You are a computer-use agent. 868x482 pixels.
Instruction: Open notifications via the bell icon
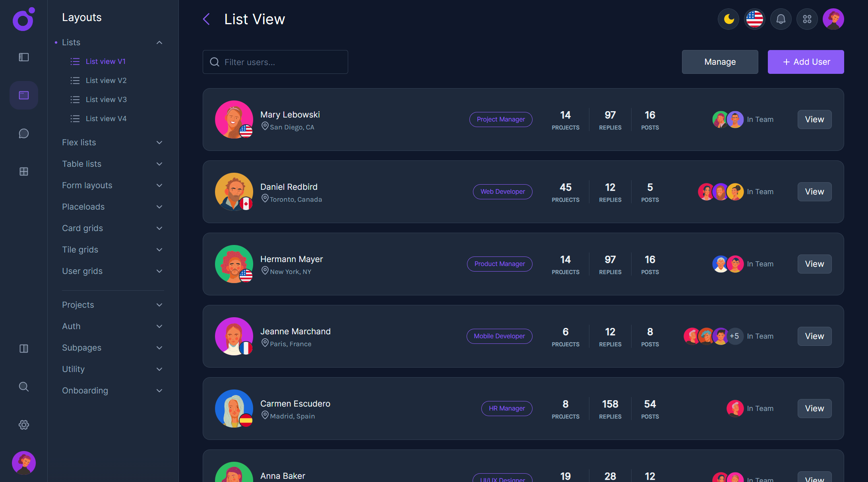tap(781, 19)
